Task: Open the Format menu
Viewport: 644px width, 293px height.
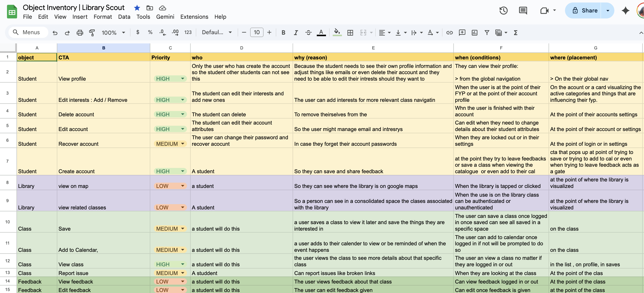Action: [103, 17]
